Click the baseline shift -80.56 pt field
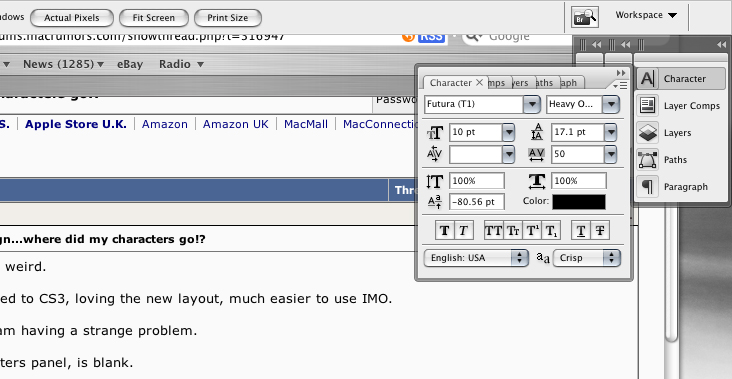Image resolution: width=732 pixels, height=379 pixels. (x=477, y=202)
